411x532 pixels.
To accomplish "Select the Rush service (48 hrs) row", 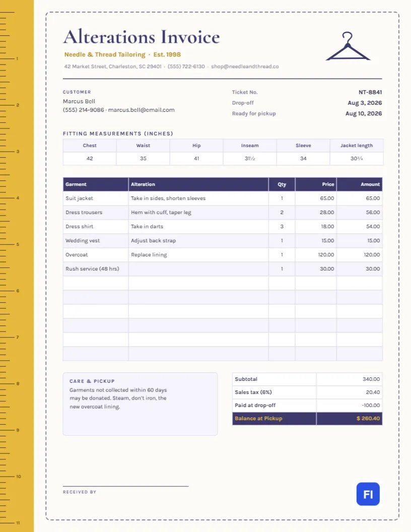I will coord(223,269).
